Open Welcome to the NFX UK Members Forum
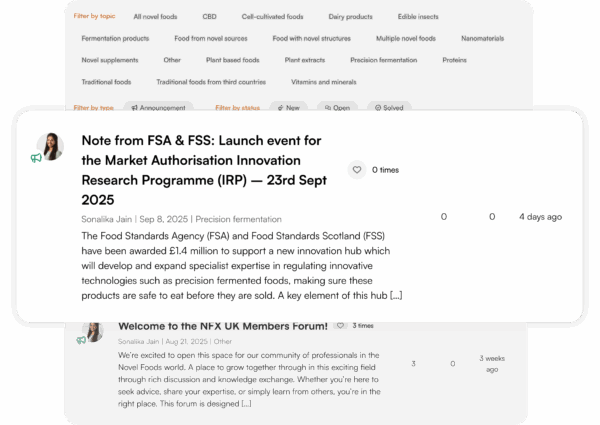 (222, 326)
